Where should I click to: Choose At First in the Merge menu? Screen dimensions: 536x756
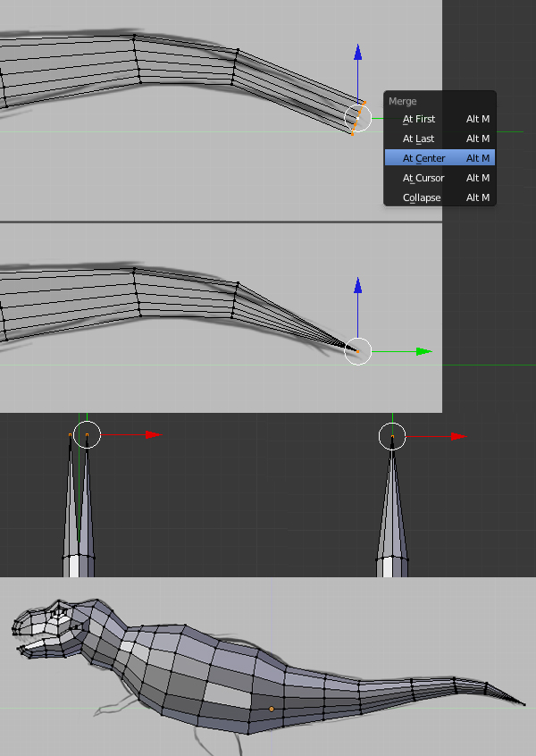point(440,119)
